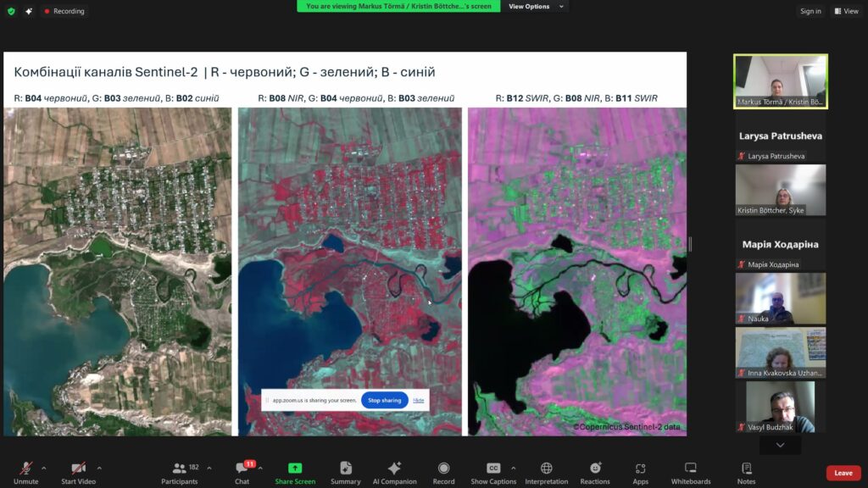This screenshot has height=488, width=868.
Task: Expand video options arrow beside Start Video
Action: click(x=99, y=468)
